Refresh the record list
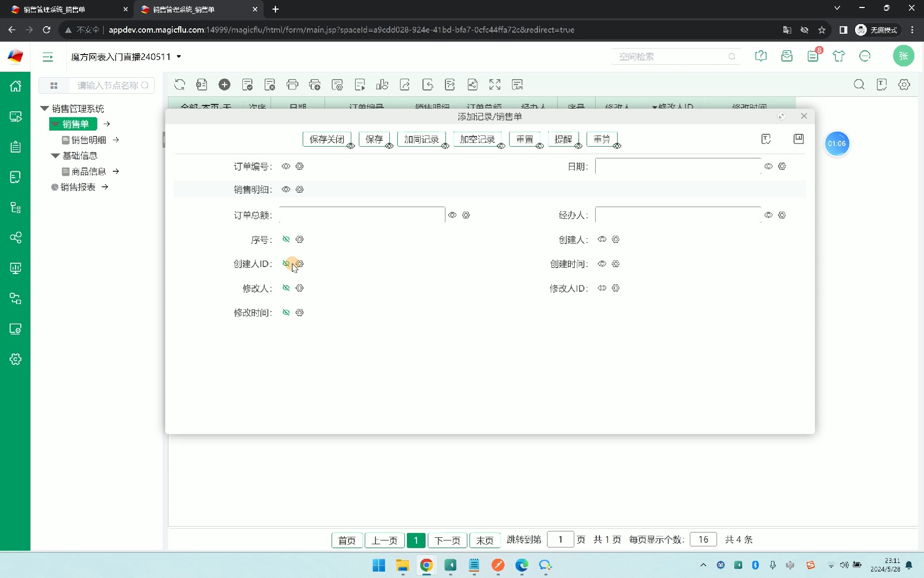This screenshot has height=578, width=924. pyautogui.click(x=180, y=85)
